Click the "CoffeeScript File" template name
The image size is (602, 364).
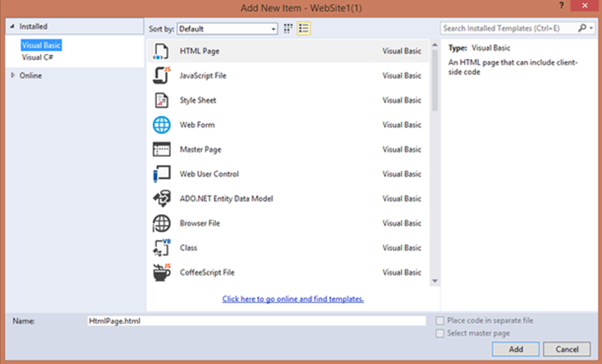coord(207,272)
